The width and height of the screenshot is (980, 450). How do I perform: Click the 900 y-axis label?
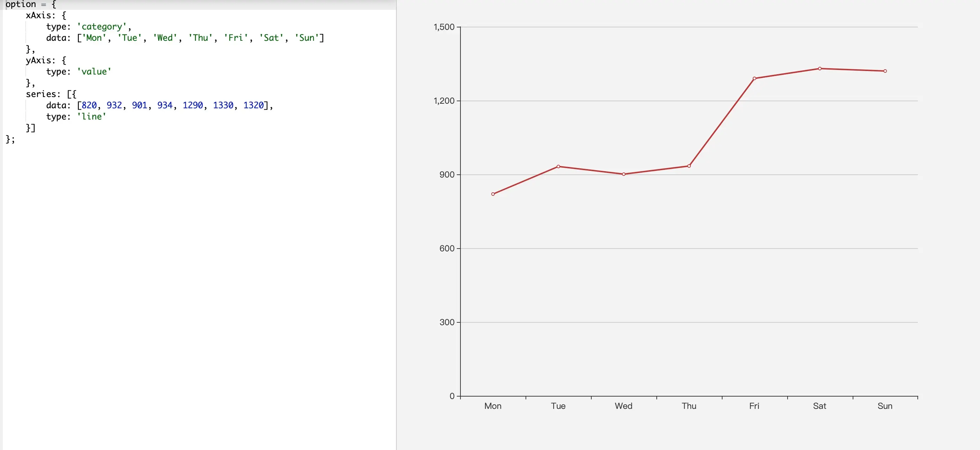pos(447,174)
